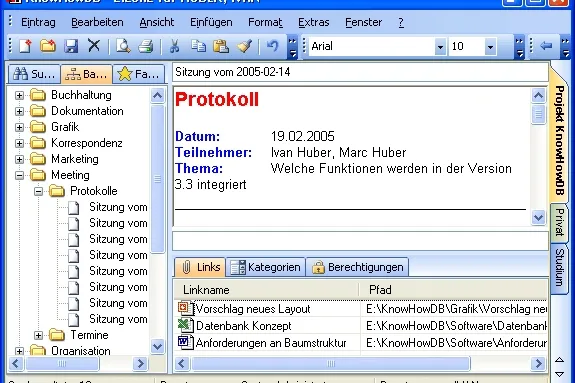Open the Bearbeiten menu
The height and width of the screenshot is (383, 575).
(97, 22)
